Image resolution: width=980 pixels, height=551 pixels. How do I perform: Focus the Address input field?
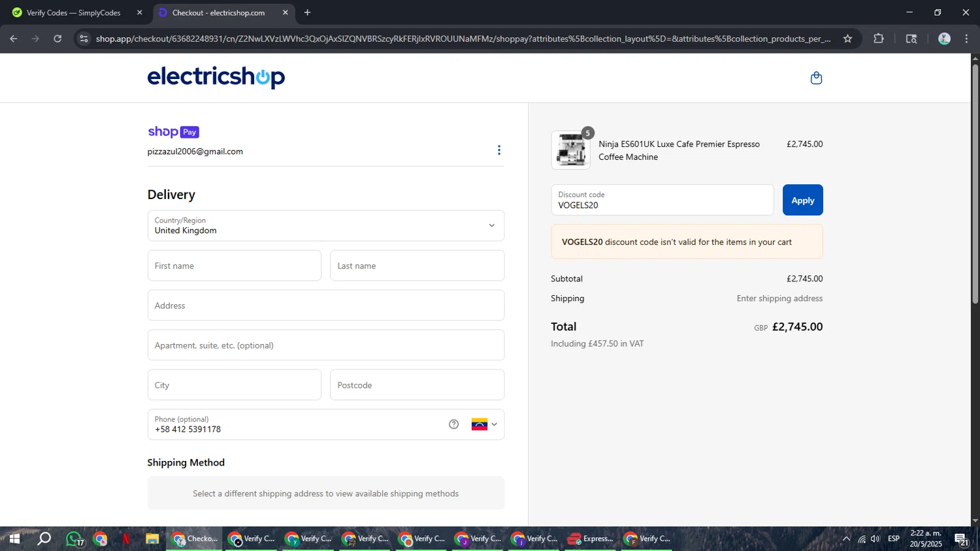point(326,306)
